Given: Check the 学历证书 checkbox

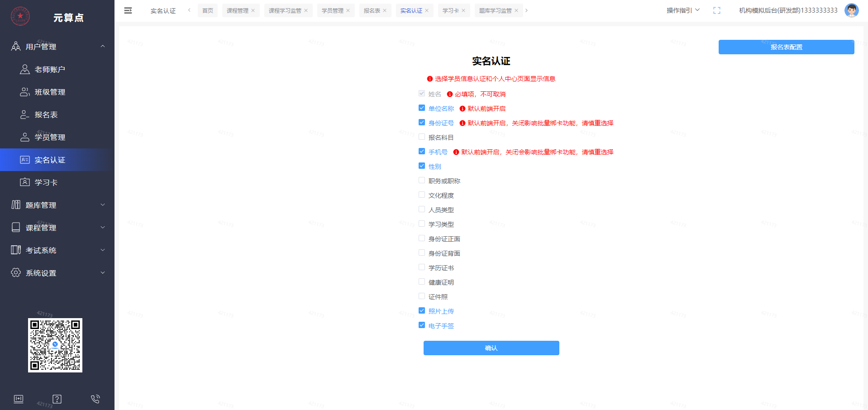Looking at the screenshot, I should tap(422, 267).
